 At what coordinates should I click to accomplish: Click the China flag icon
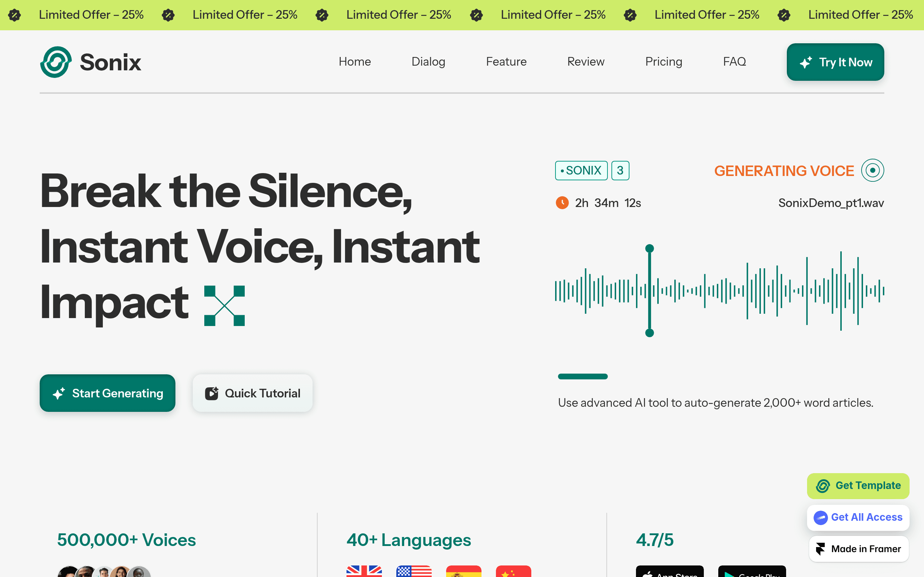[513, 571]
